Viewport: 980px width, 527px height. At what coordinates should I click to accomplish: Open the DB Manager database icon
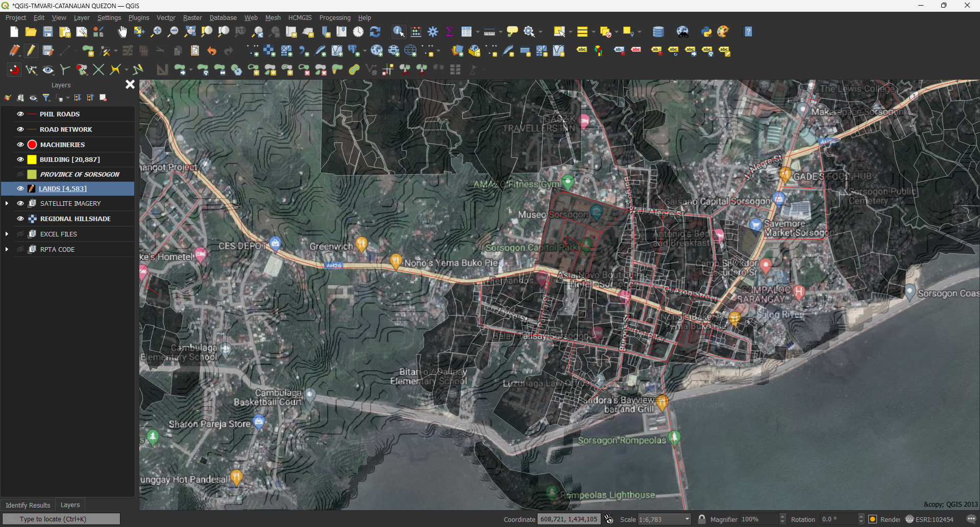(x=658, y=32)
